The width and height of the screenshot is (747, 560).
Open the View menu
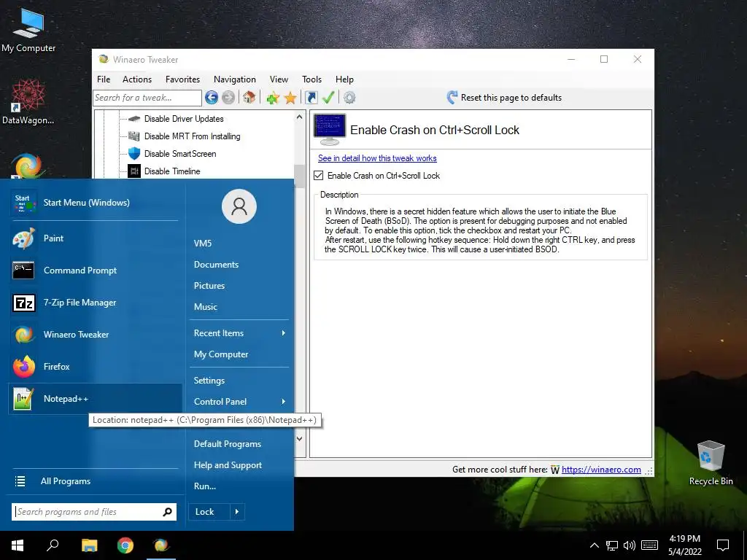coord(279,79)
